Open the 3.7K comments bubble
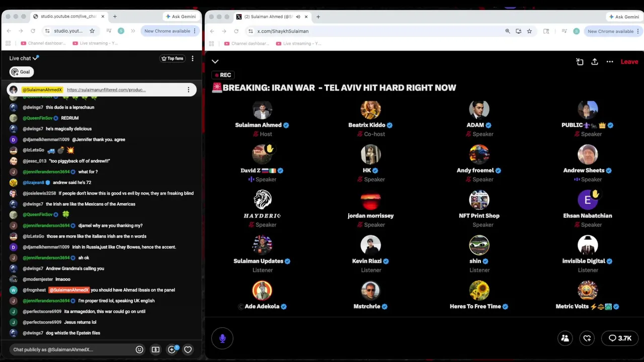Viewport: 644px width, 362px height. pos(620,338)
